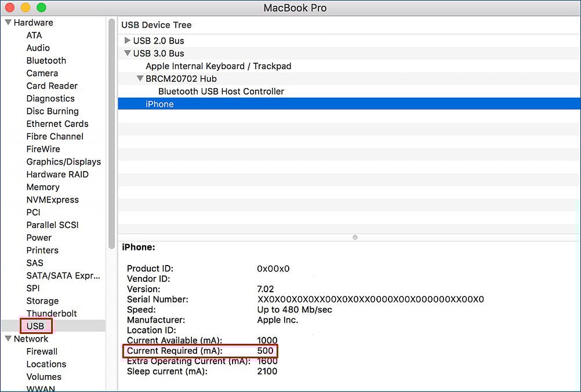The width and height of the screenshot is (581, 392).
Task: Select Audio in the sidebar
Action: click(38, 48)
